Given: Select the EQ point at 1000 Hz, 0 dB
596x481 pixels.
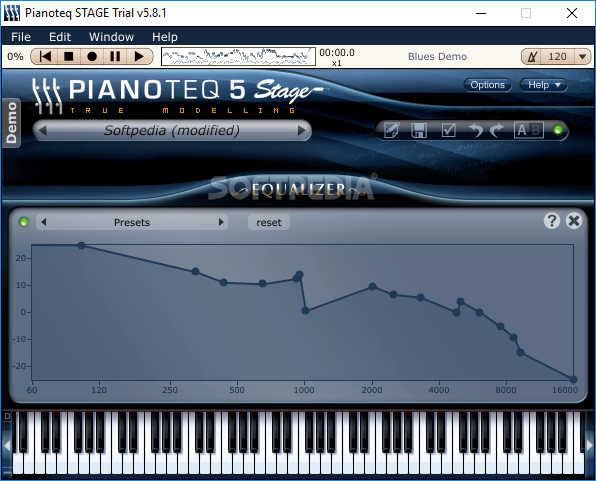Looking at the screenshot, I should click(306, 311).
